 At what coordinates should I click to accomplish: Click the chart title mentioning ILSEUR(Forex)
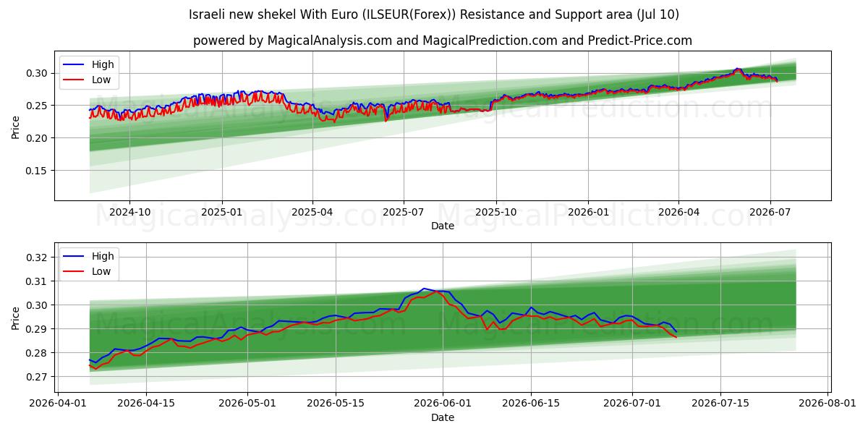pyautogui.click(x=434, y=14)
